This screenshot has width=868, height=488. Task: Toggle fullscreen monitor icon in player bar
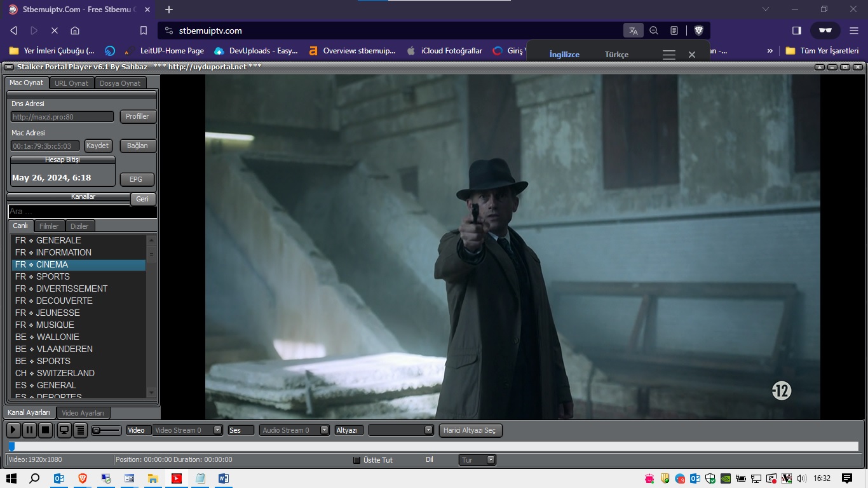click(64, 430)
